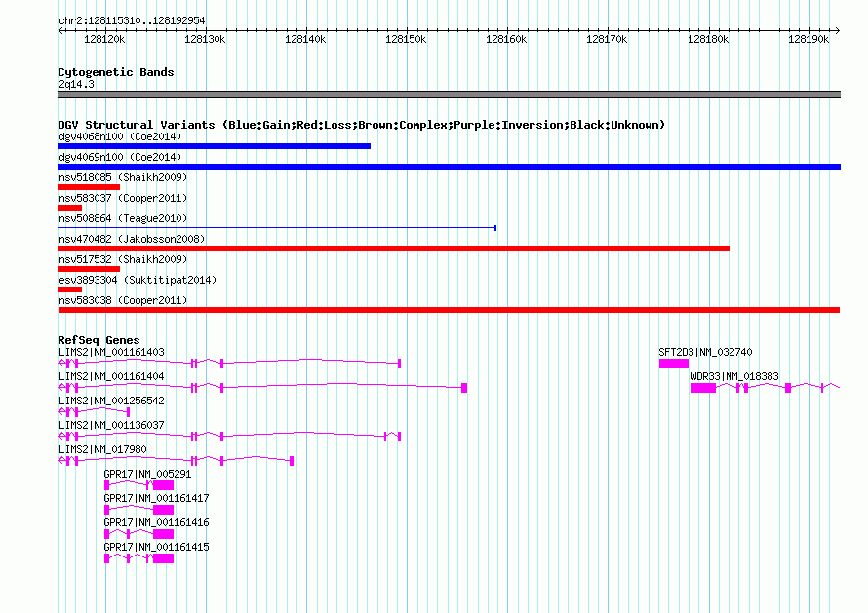This screenshot has height=613, width=868.
Task: Click the magenta SFT2D3 gene block
Action: click(x=674, y=364)
